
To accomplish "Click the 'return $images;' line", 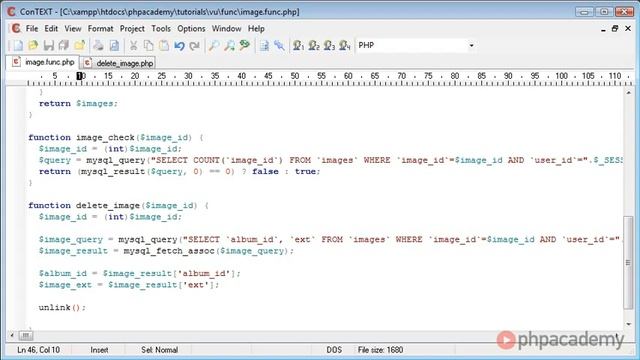I will coord(78,104).
